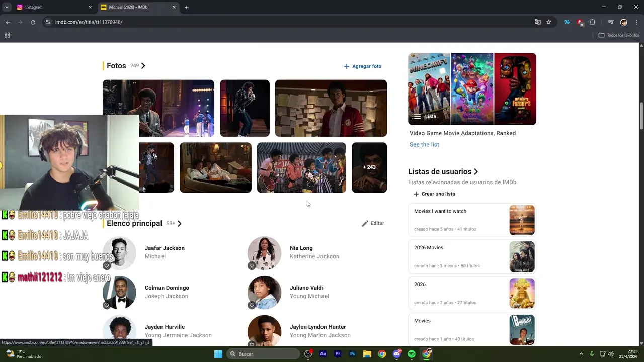Go back to the previous page
Screen dimensions: 644x362
tap(8, 22)
